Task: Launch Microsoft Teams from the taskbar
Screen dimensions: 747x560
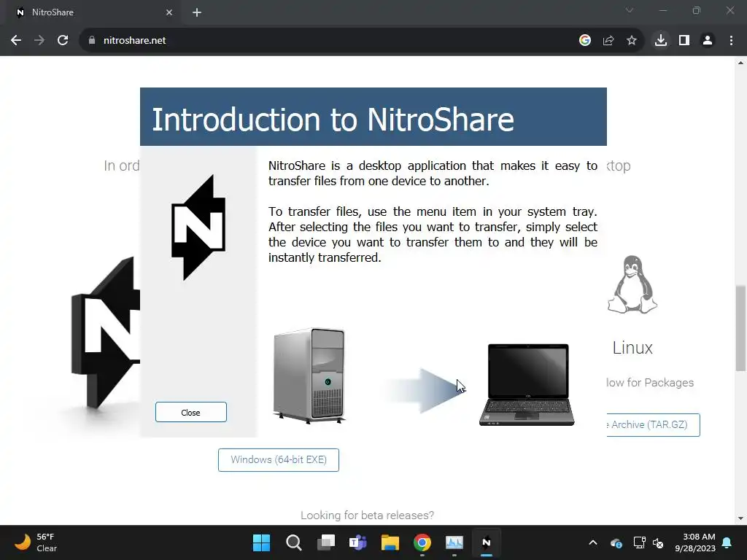Action: (357, 542)
